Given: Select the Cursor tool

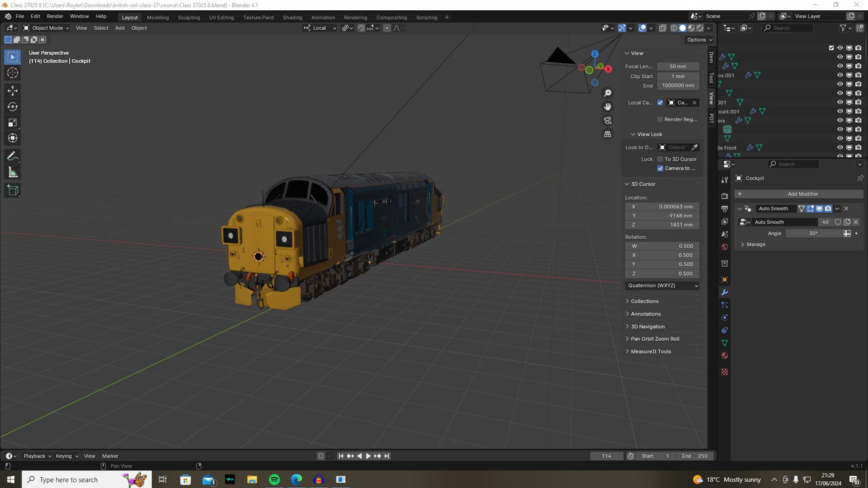Looking at the screenshot, I should (12, 73).
